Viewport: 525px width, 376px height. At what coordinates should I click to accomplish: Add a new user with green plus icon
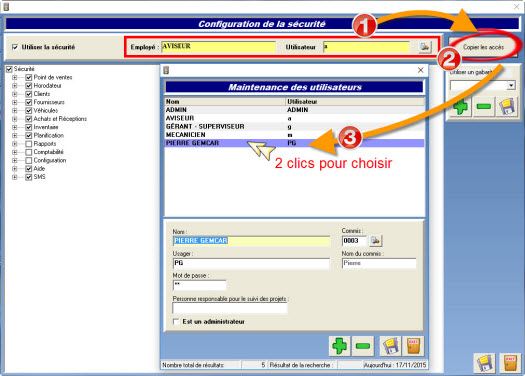click(x=340, y=346)
